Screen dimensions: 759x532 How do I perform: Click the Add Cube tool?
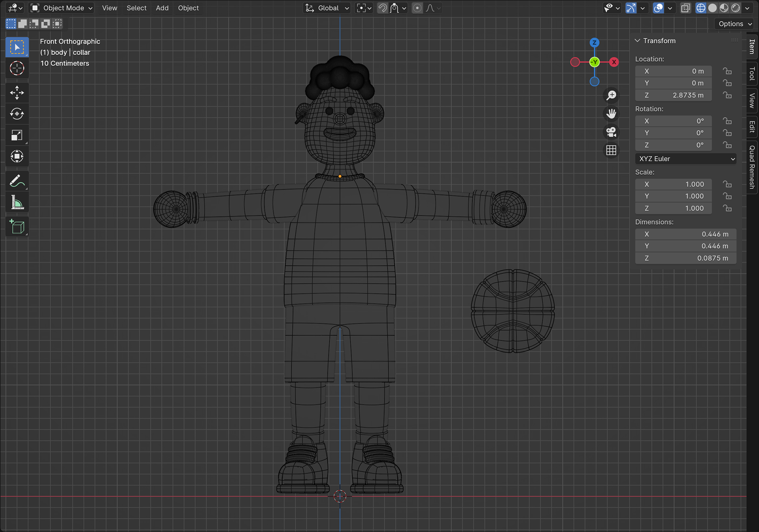tap(17, 226)
